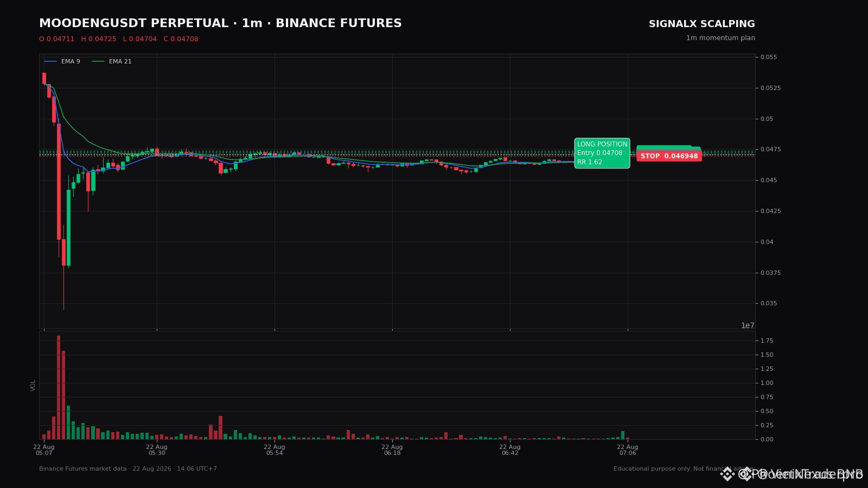The image size is (868, 488).
Task: Click the 0.0375 price axis label
Action: pos(771,273)
